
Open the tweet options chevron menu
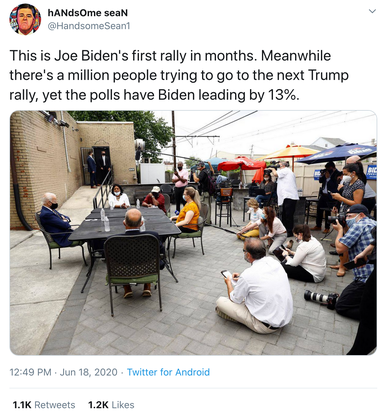pos(372,11)
